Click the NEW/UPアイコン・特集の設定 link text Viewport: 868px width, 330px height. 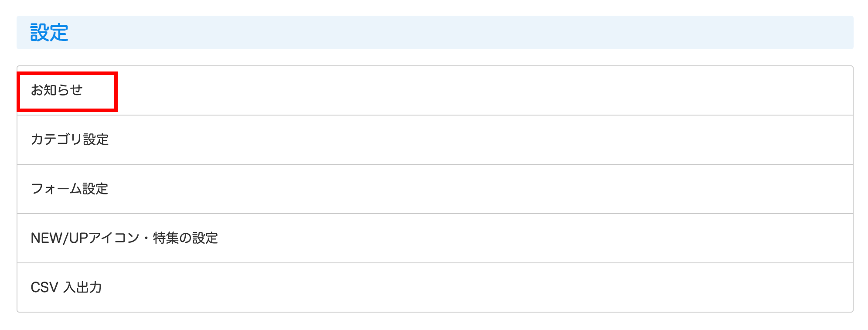point(124,238)
